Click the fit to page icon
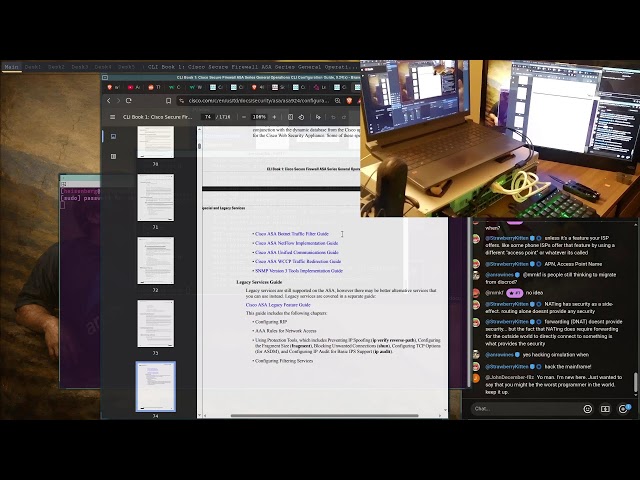The width and height of the screenshot is (640, 480). (290, 117)
